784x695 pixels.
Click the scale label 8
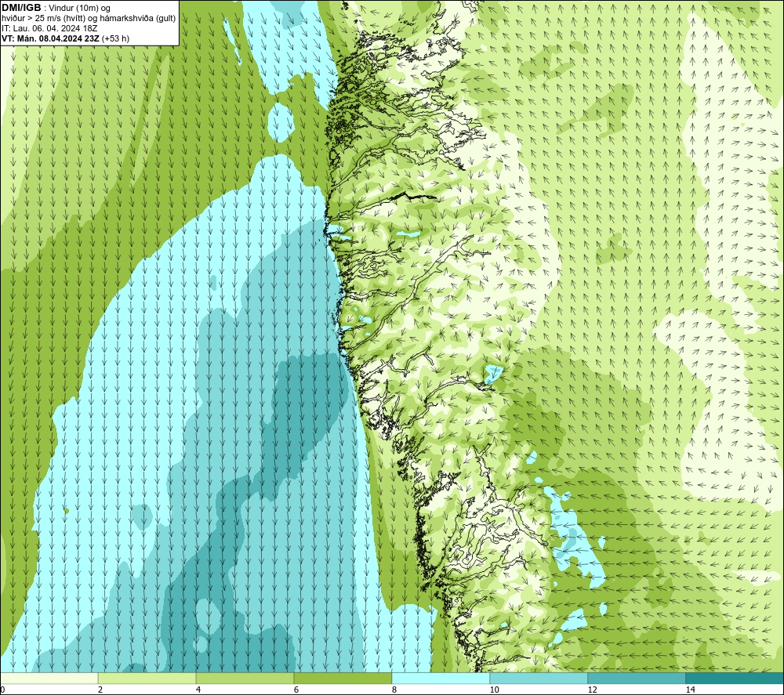(x=394, y=690)
